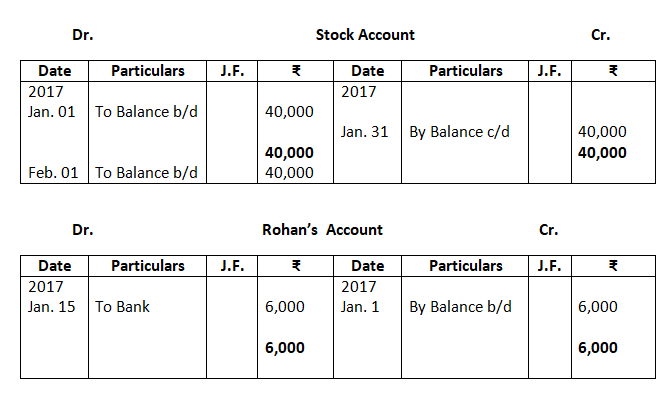
Task: Click the Jan. 31 date cell
Action: click(x=364, y=132)
